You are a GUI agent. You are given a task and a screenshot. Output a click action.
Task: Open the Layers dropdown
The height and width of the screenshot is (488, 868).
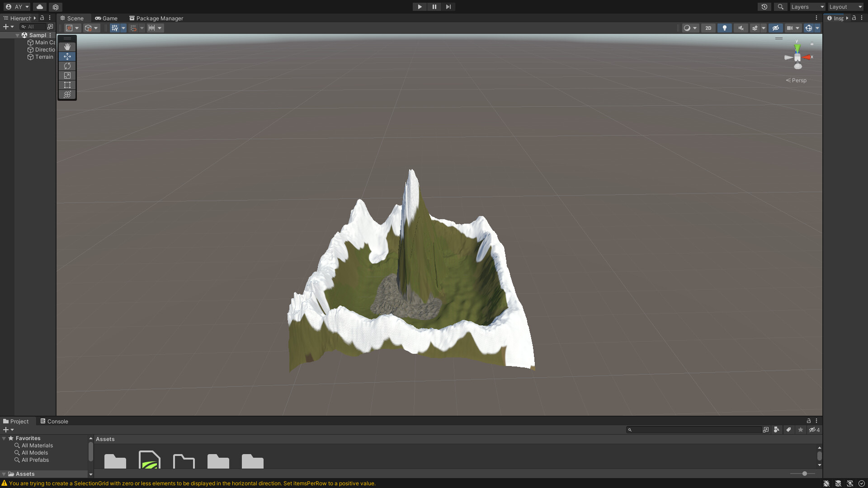tap(807, 7)
